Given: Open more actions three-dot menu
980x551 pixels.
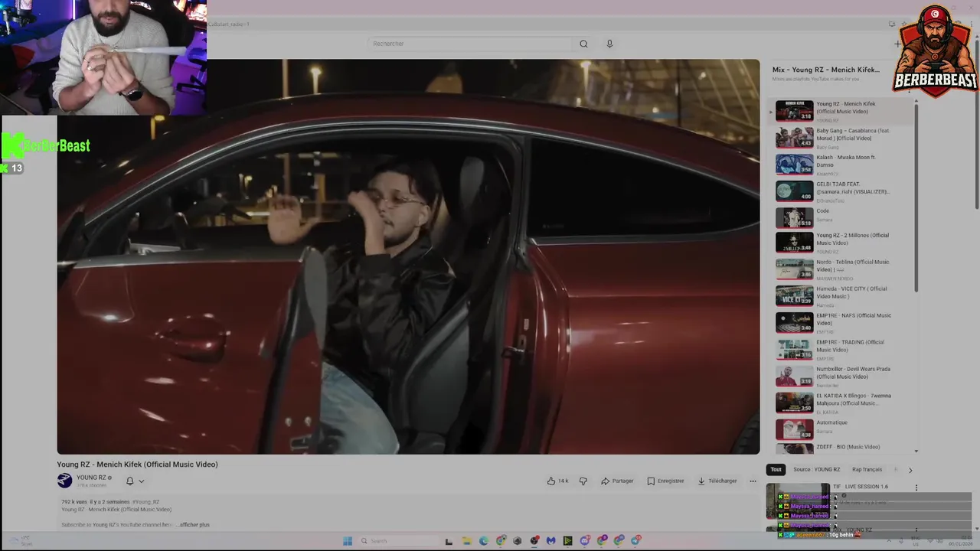Looking at the screenshot, I should (x=753, y=481).
